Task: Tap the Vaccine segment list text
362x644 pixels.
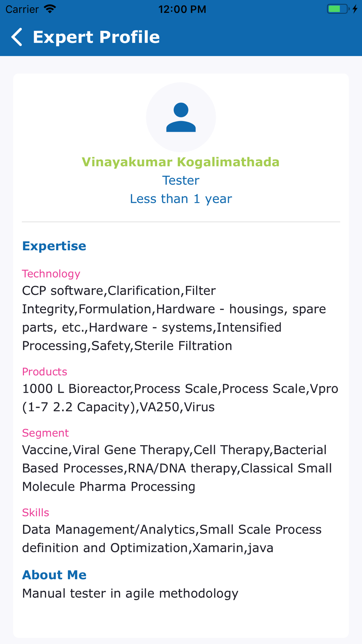Action: pyautogui.click(x=177, y=468)
